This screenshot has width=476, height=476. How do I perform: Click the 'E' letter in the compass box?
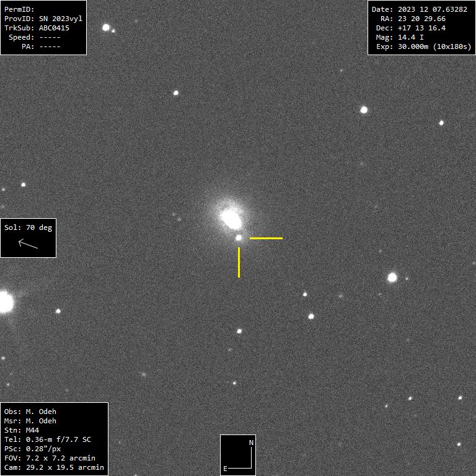pos(225,469)
